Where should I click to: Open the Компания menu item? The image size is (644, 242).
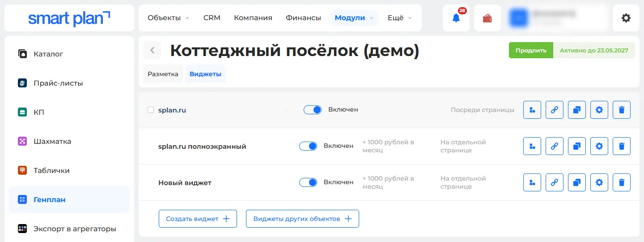(253, 18)
